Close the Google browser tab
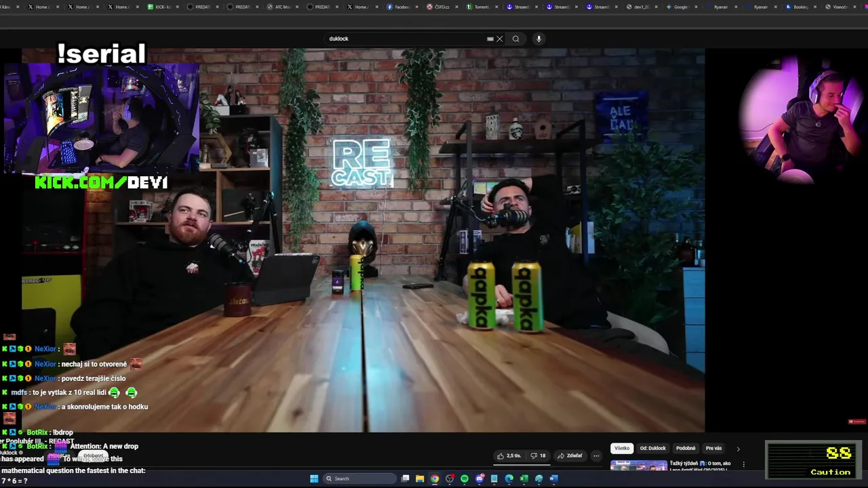The height and width of the screenshot is (488, 868). click(x=696, y=7)
